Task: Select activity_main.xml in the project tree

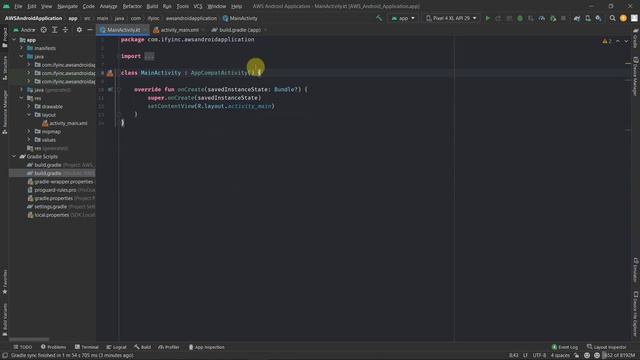Action: (x=64, y=123)
